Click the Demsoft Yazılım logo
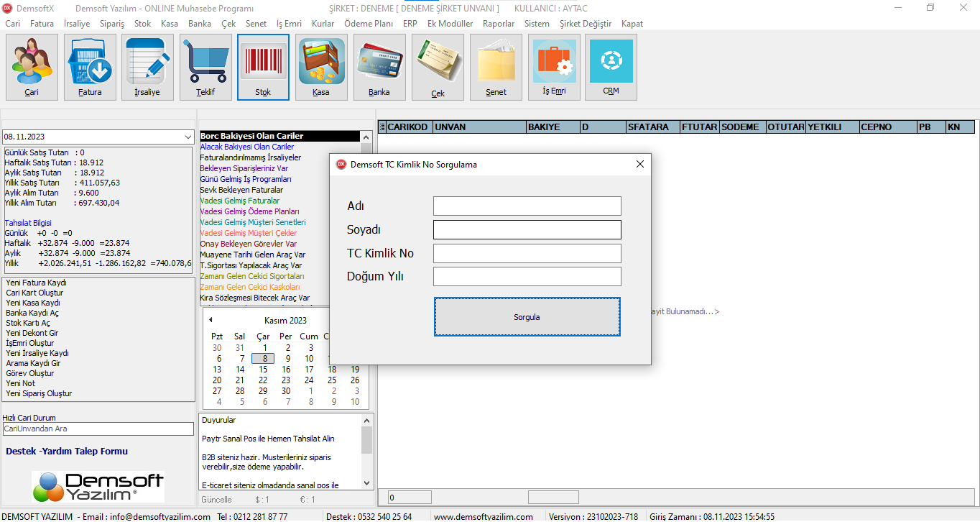 pyautogui.click(x=98, y=487)
